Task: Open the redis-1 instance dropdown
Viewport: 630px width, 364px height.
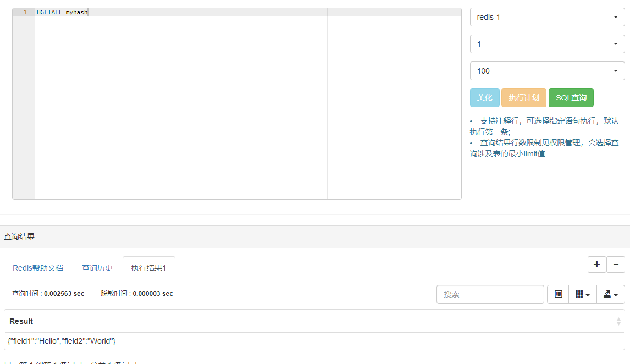Action: [547, 17]
